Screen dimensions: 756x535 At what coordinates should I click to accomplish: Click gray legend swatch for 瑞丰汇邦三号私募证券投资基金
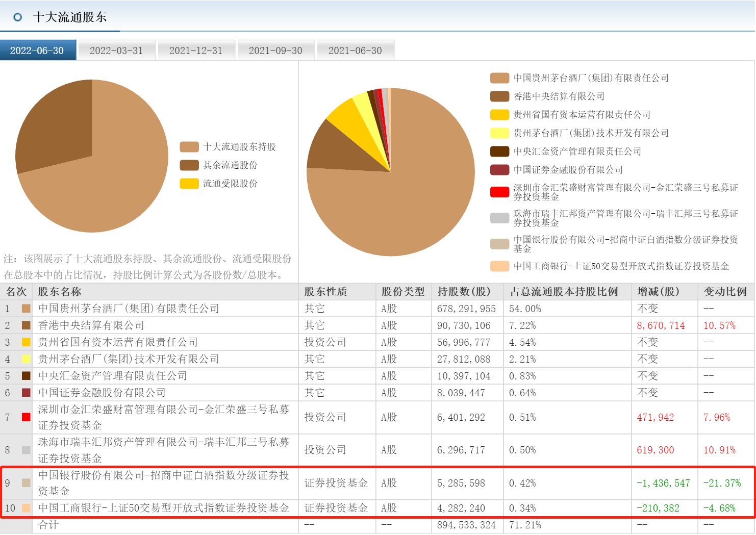[x=500, y=218]
